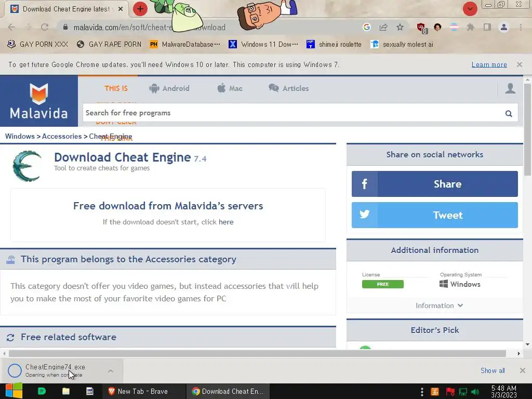Open the Chrome profile avatar
Image resolution: width=532 pixels, height=399 pixels.
(504, 27)
